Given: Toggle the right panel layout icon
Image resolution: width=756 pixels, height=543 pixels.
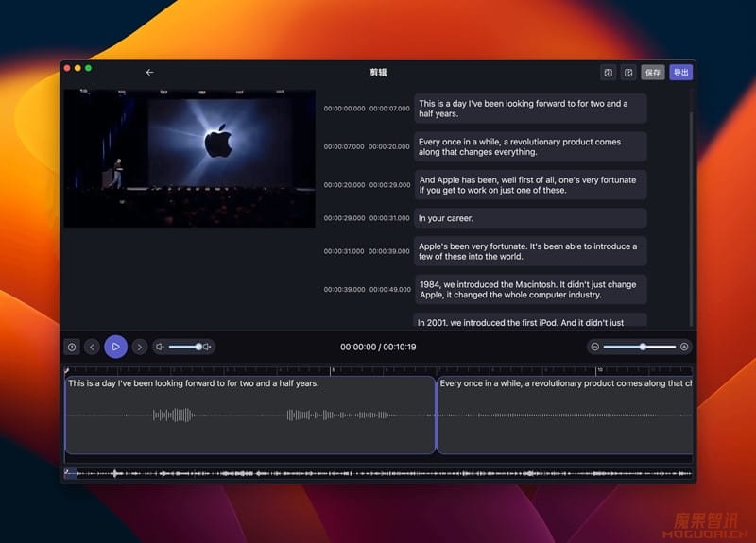Looking at the screenshot, I should tap(628, 73).
